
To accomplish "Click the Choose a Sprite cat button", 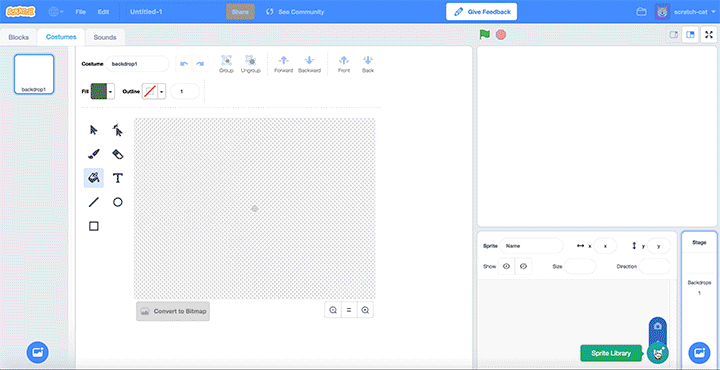I will tap(658, 353).
